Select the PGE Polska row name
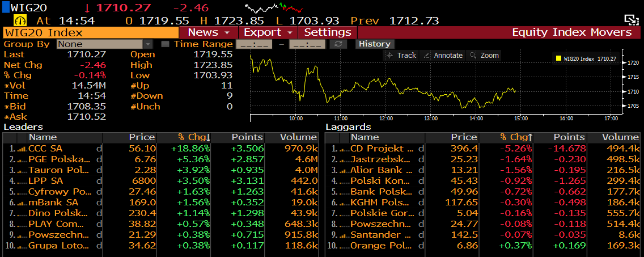The image size is (644, 257). tap(59, 159)
